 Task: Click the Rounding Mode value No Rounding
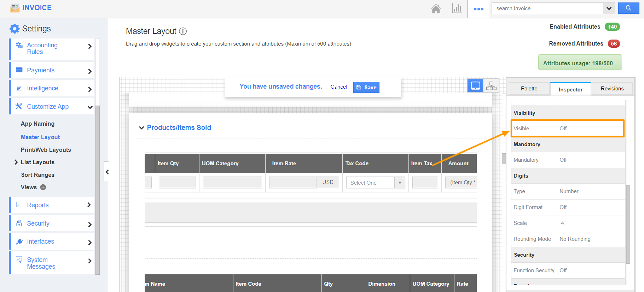coord(591,239)
